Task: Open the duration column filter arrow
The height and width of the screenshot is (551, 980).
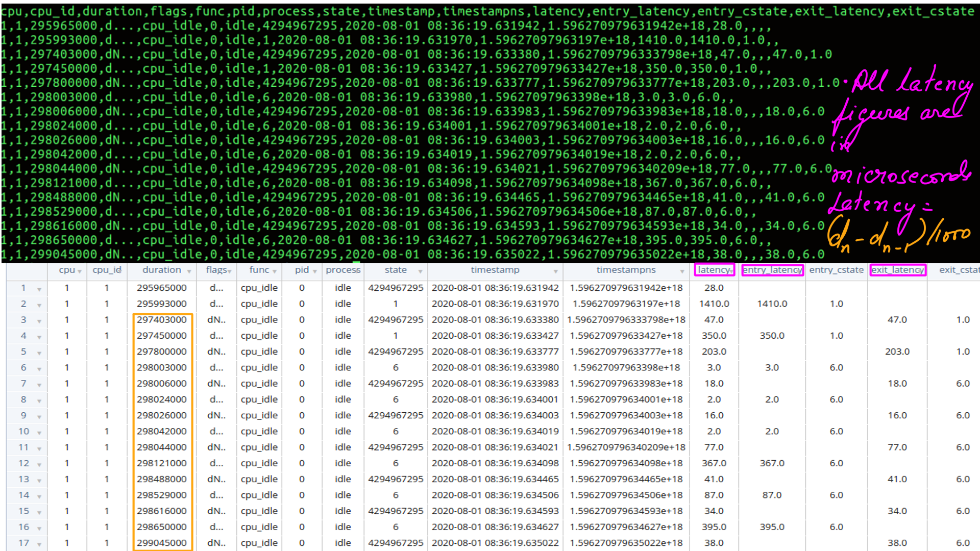Action: coord(189,271)
